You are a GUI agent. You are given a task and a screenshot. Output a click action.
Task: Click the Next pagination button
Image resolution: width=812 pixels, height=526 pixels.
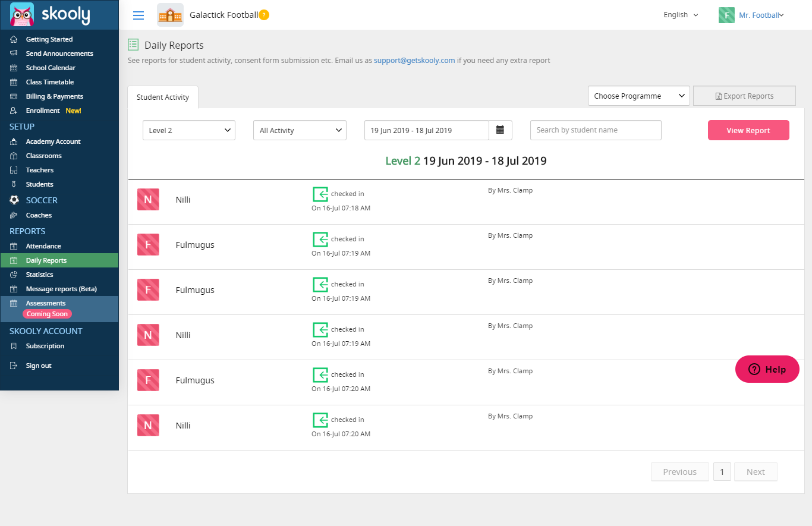[756, 472]
